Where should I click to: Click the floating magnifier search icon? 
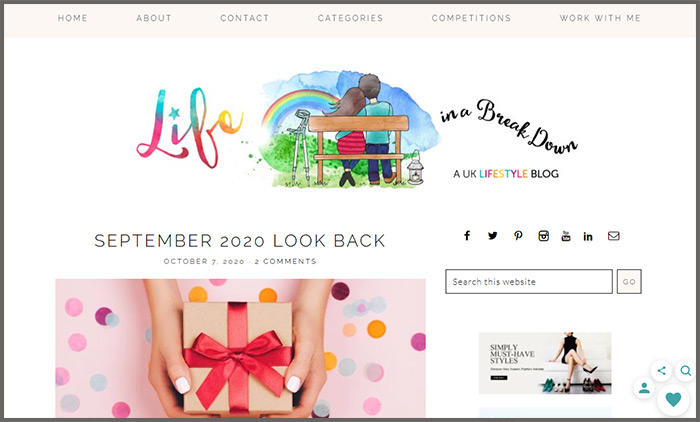[x=686, y=370]
